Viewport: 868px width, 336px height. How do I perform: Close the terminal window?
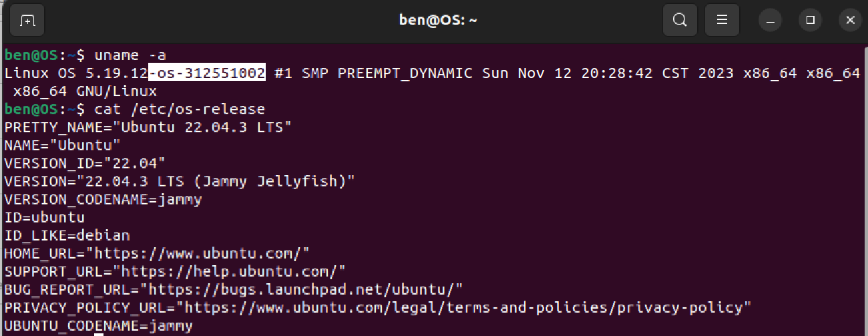click(850, 21)
